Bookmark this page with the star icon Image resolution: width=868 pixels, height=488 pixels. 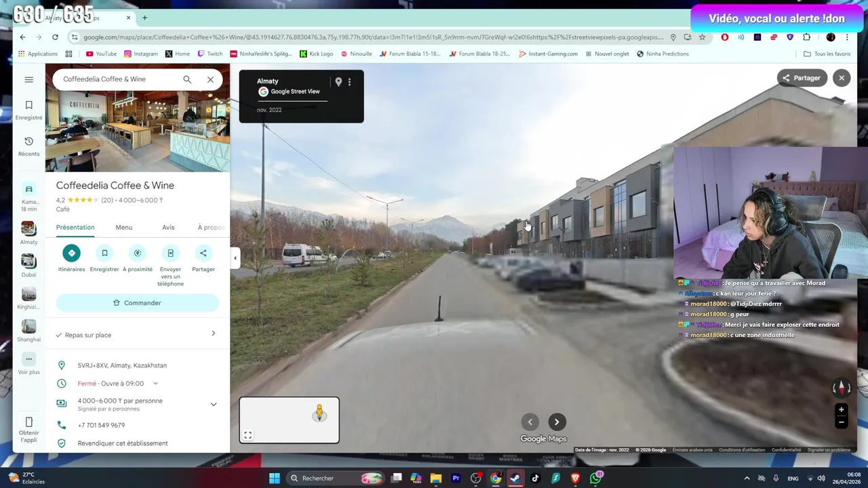702,37
